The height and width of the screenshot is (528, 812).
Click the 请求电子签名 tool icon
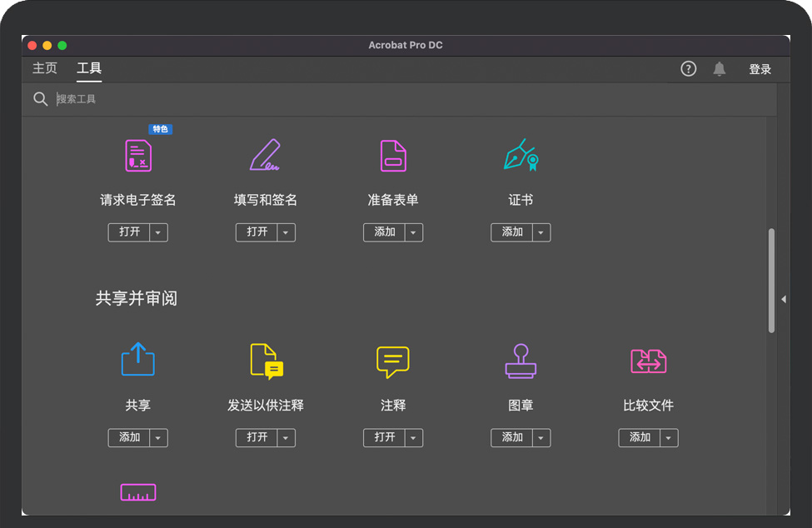[x=138, y=156]
